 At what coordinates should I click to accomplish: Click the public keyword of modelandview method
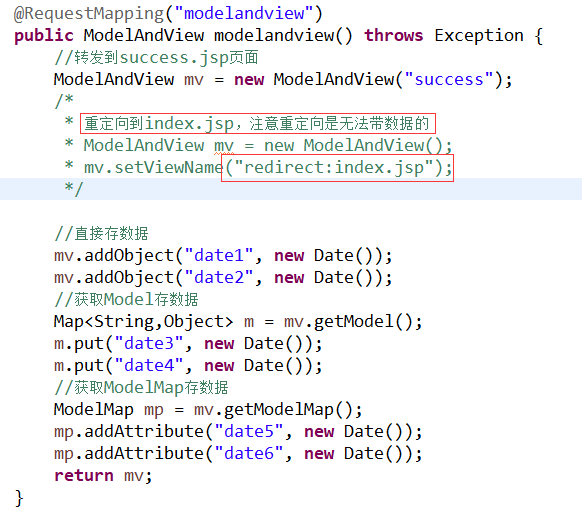click(44, 36)
